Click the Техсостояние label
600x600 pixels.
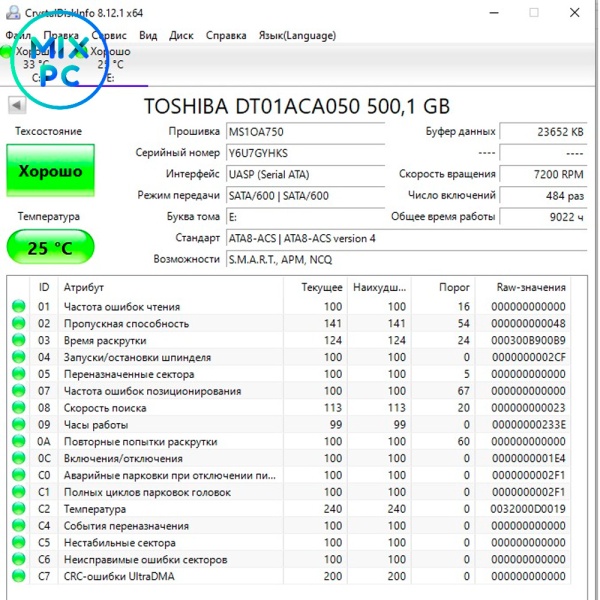tap(49, 131)
